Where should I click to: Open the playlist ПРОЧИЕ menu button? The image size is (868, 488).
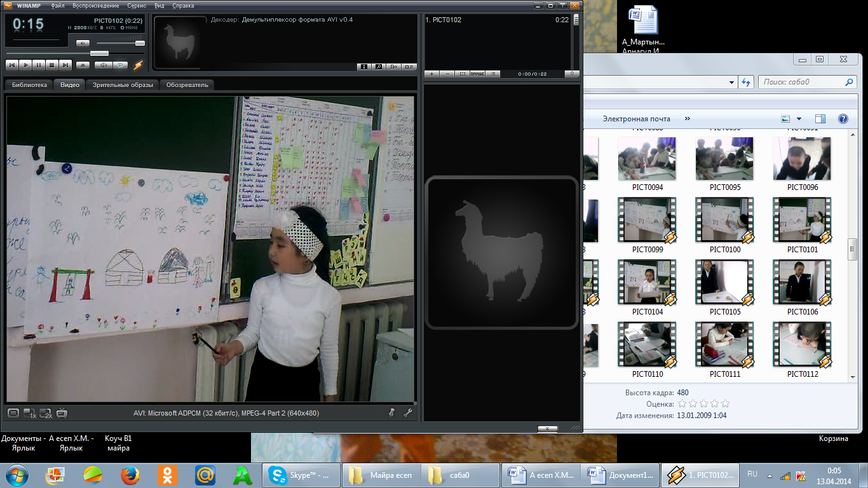coord(478,74)
